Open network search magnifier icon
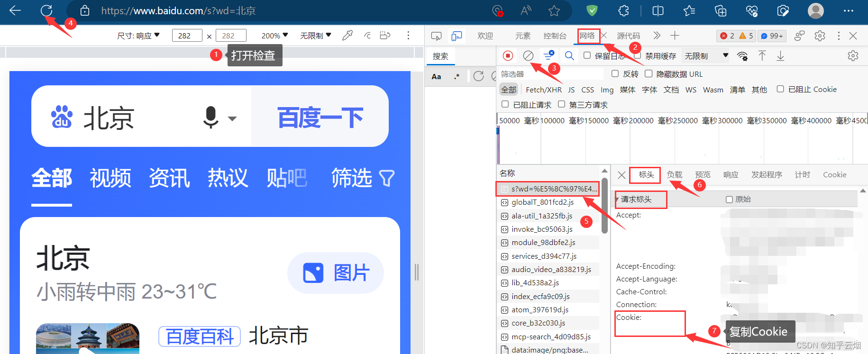The image size is (868, 354). coord(569,56)
